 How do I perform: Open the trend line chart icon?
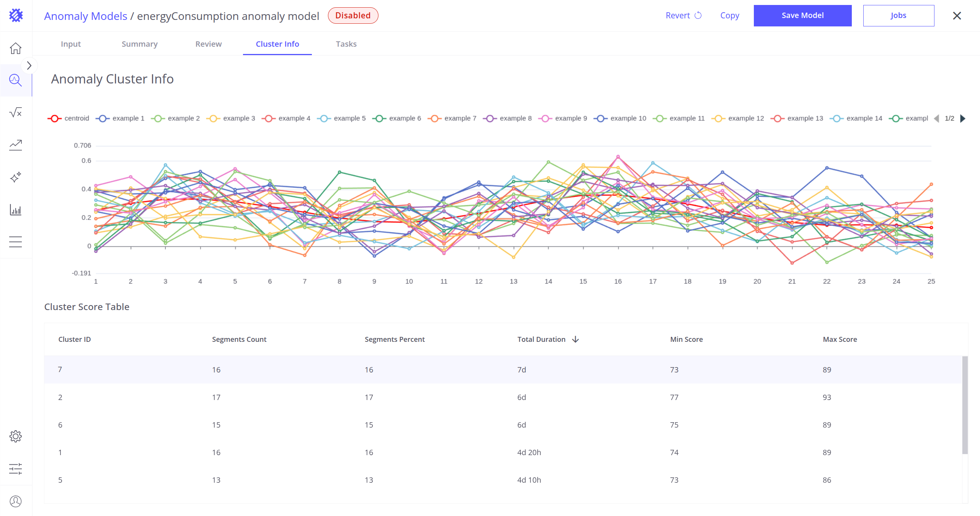click(16, 145)
